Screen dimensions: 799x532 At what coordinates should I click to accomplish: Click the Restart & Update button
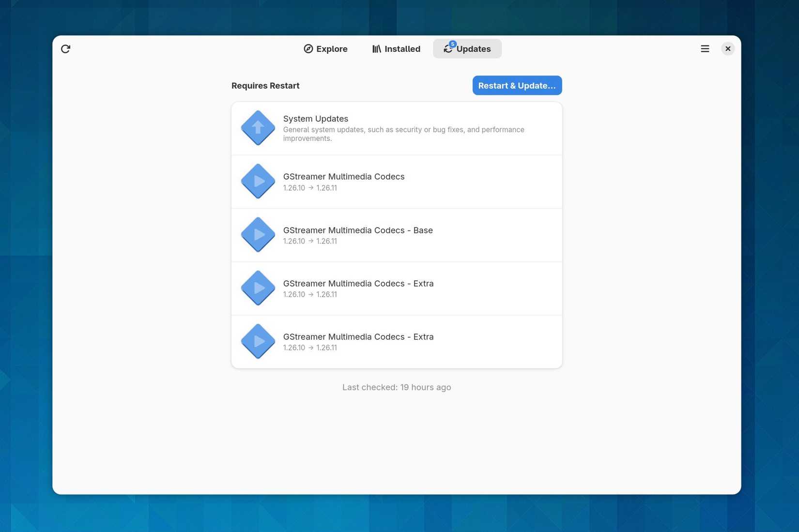coord(517,86)
